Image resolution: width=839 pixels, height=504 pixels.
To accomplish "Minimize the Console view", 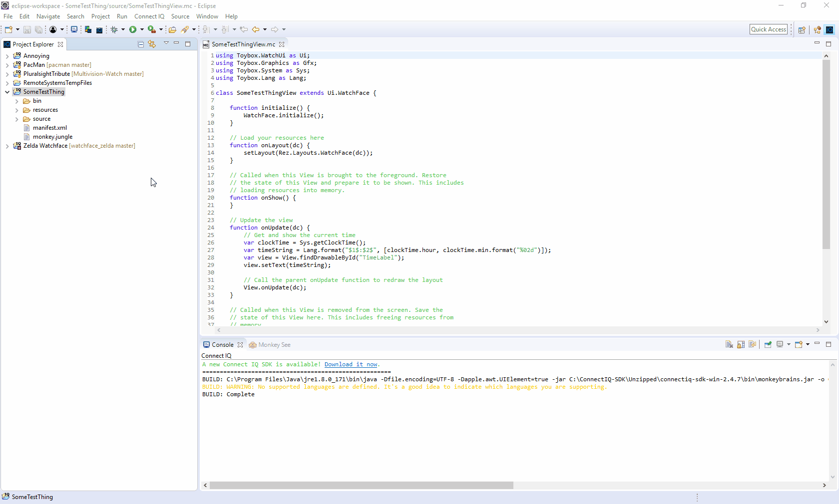I will click(x=817, y=343).
